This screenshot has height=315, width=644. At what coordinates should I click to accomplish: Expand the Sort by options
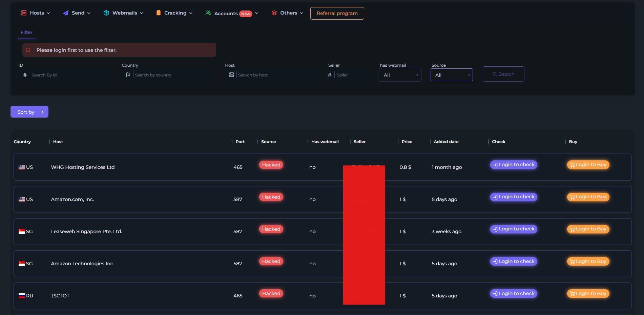[x=29, y=112]
